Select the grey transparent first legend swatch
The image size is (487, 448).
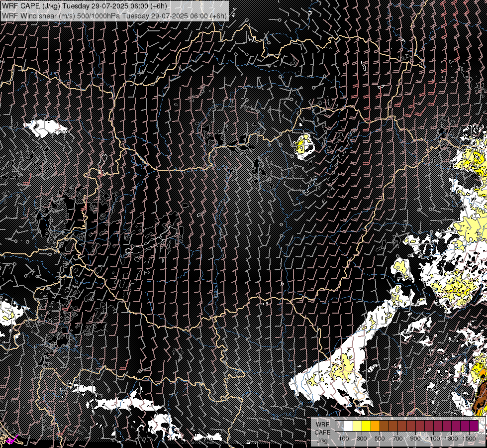(339, 426)
